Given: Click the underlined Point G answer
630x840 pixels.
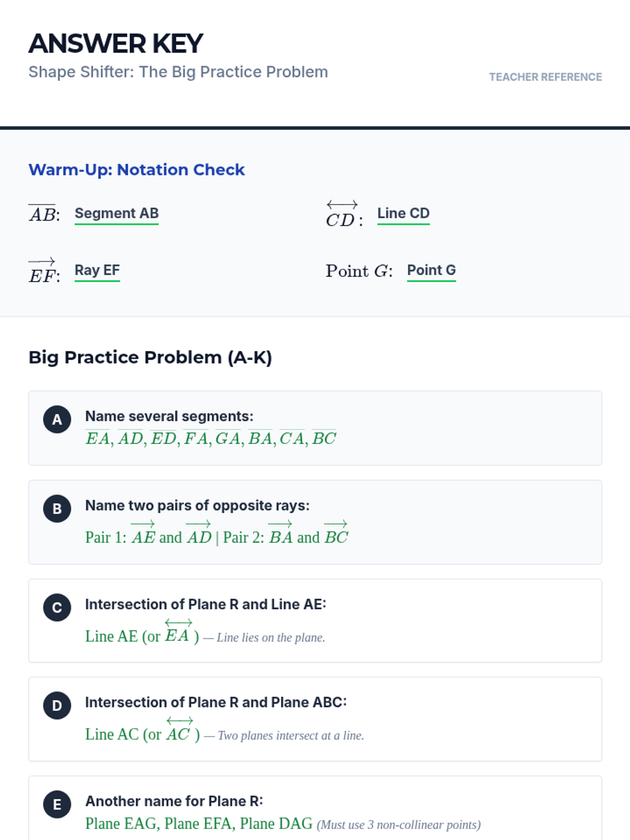Looking at the screenshot, I should [431, 270].
